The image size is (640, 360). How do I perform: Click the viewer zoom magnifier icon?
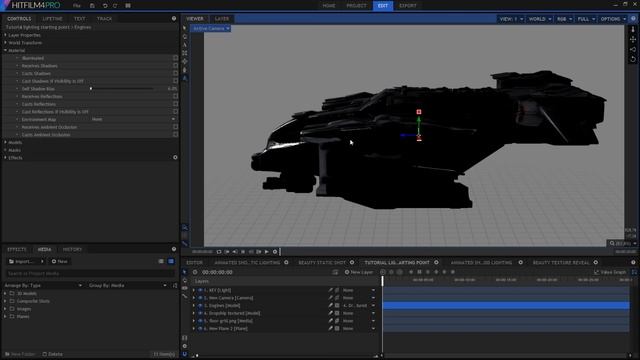pyautogui.click(x=612, y=243)
